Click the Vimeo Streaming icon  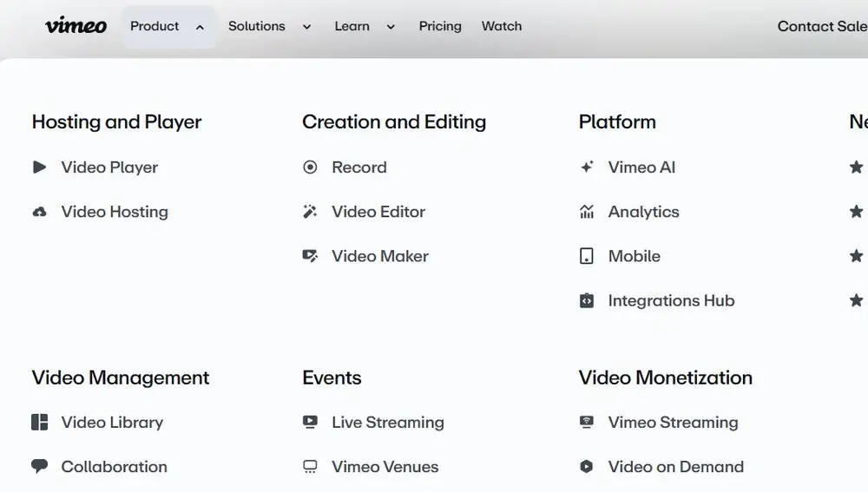(x=587, y=423)
